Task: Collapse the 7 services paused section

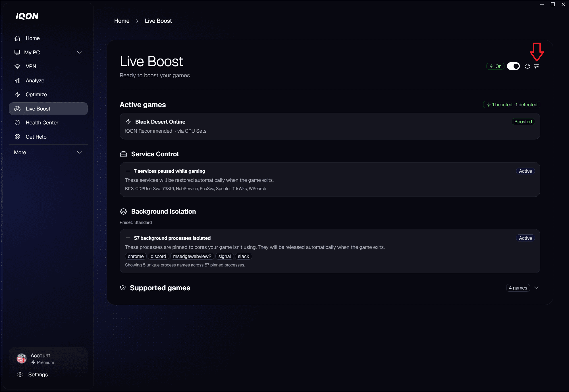Action: point(128,171)
